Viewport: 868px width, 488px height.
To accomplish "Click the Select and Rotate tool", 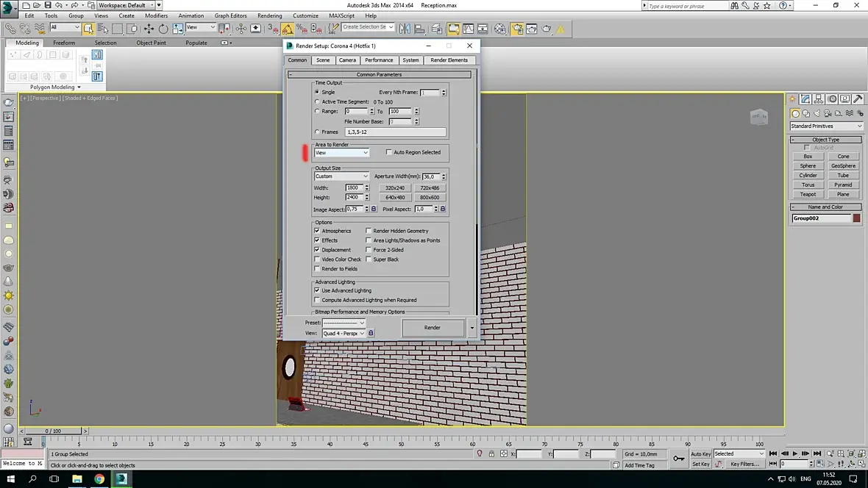I will (x=163, y=29).
